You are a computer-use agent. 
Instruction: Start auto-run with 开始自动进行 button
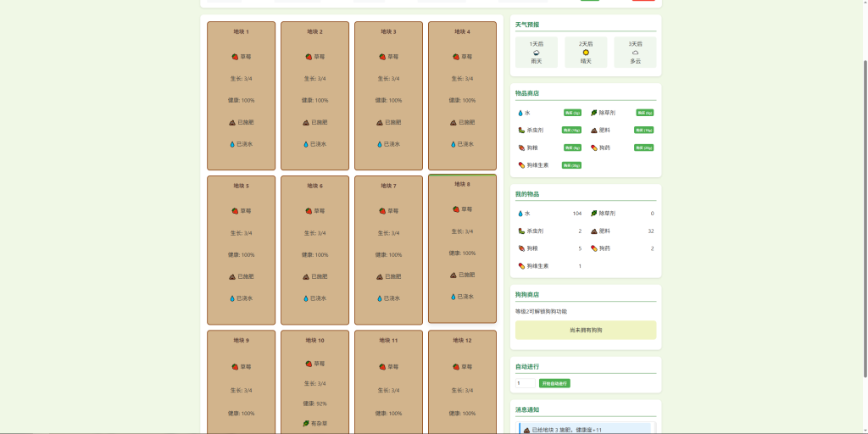(x=554, y=383)
